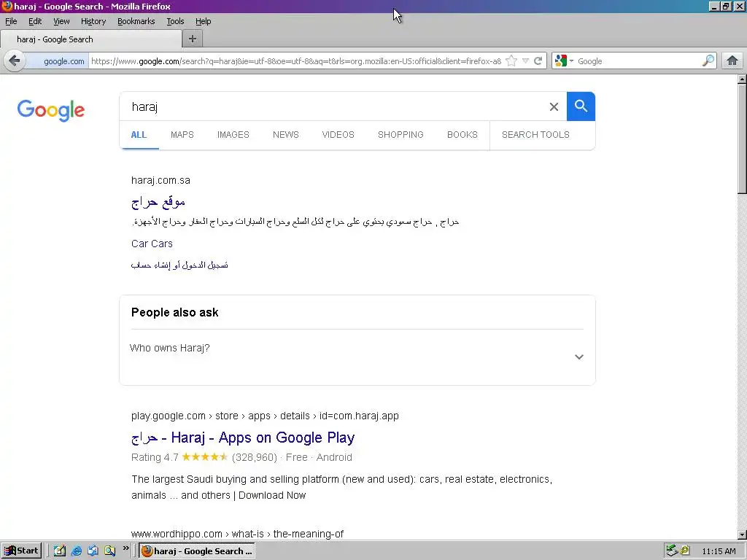Click the fourth quick launch search icon
This screenshot has width=747, height=560.
(109, 551)
